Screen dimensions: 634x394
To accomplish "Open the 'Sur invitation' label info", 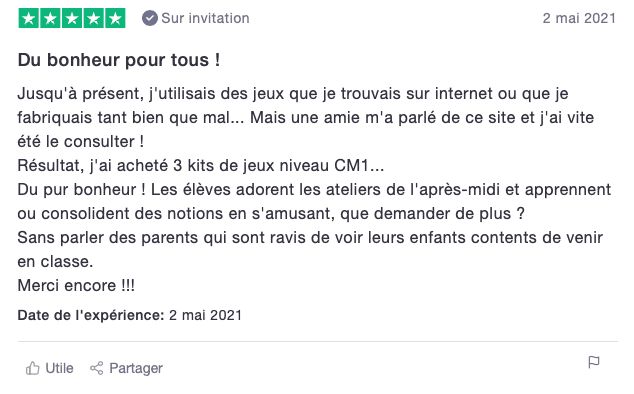I will (x=205, y=18).
